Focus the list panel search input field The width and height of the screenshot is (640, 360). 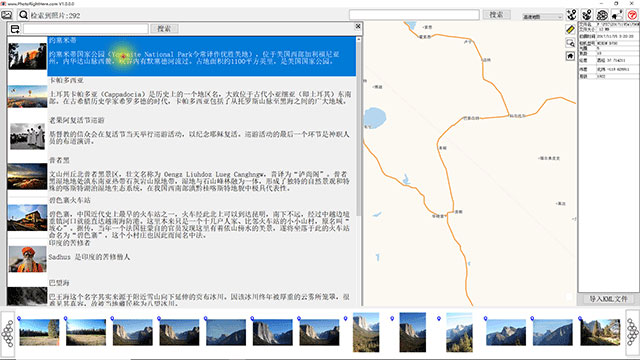tap(86, 29)
